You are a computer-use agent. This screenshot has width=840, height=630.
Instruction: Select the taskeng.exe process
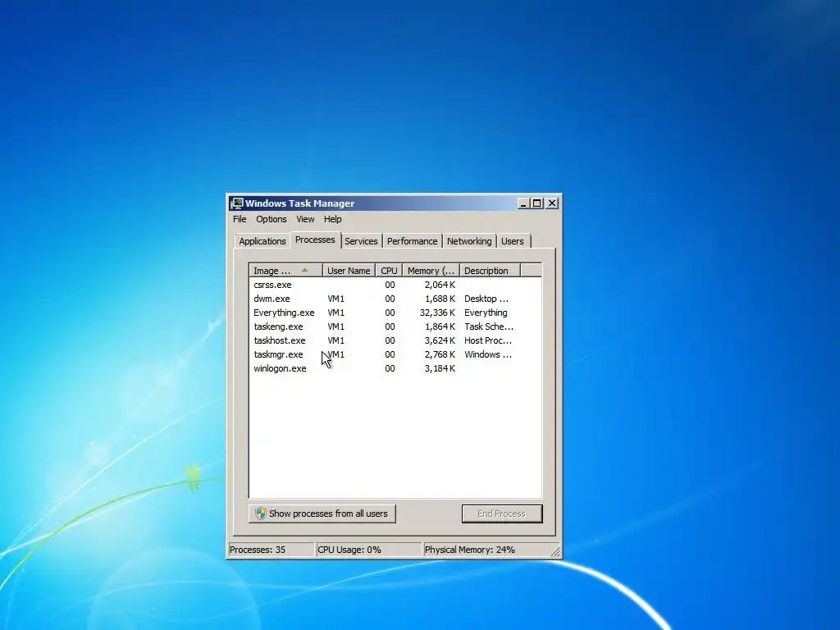click(395, 326)
